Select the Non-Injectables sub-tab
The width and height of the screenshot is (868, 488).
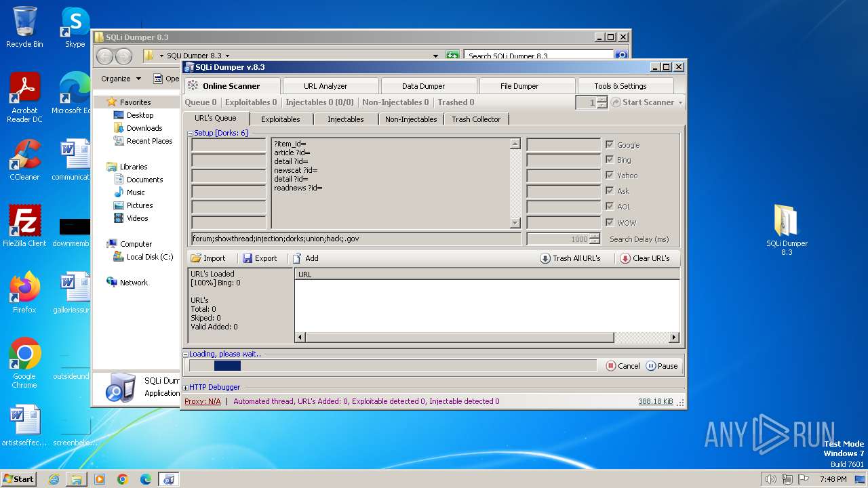(x=411, y=119)
